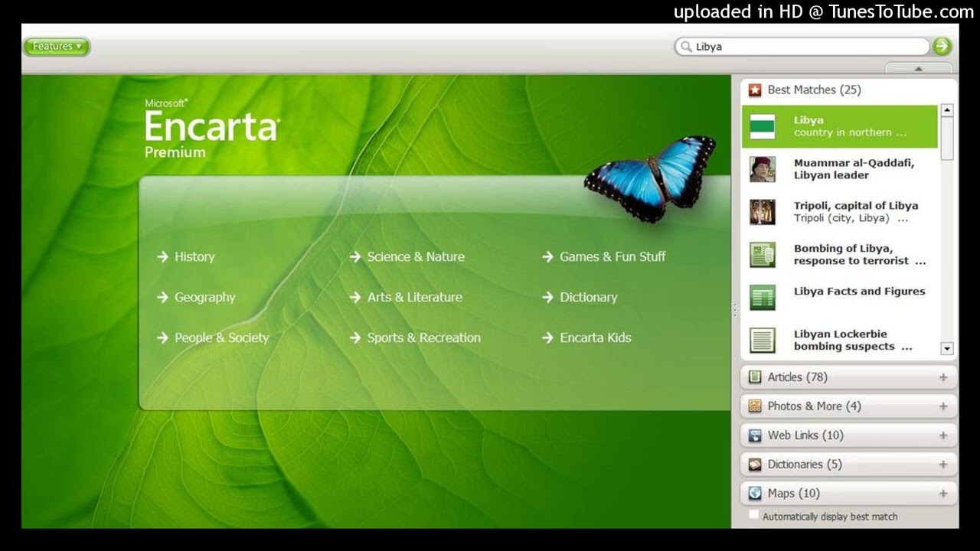Expand Web Links (10) plus button
Screen dimensions: 980x551
tap(943, 435)
